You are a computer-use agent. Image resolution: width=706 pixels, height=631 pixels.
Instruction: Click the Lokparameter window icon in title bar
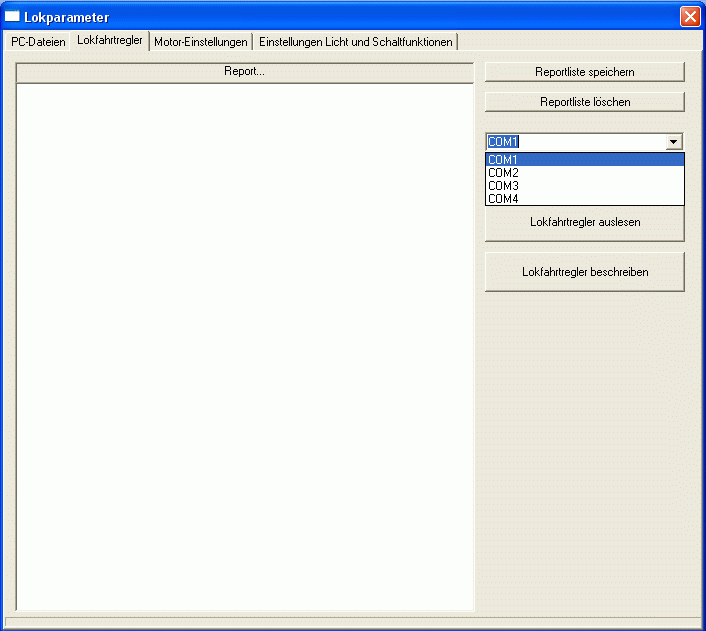click(13, 17)
